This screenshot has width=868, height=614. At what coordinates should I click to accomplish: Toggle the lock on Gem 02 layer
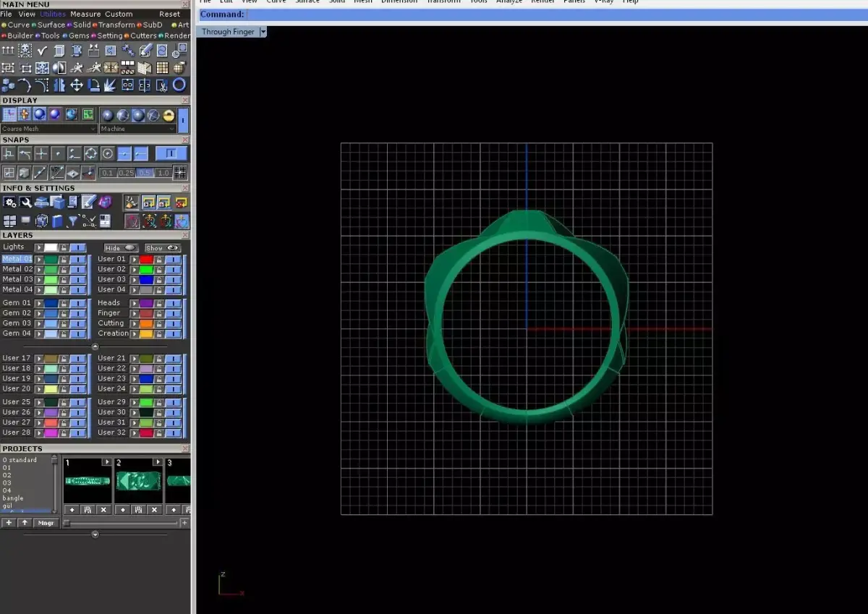[x=63, y=313]
